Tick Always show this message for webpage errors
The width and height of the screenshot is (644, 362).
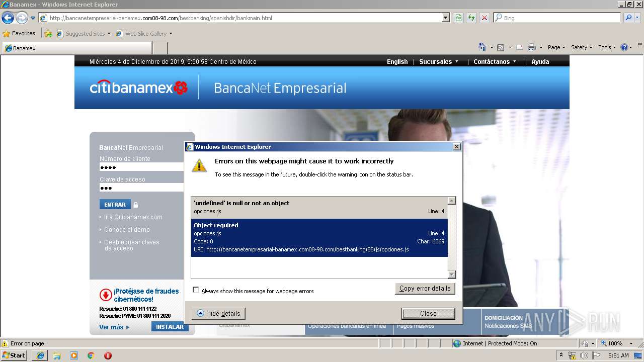[196, 290]
